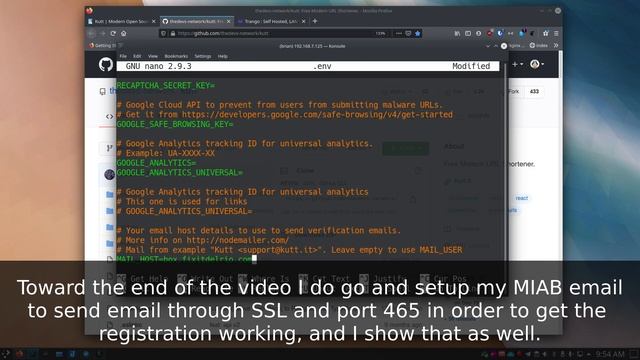Screen dimensions: 640x360
Task: Open the Firefox icon in the taskbar
Action: pos(19,353)
